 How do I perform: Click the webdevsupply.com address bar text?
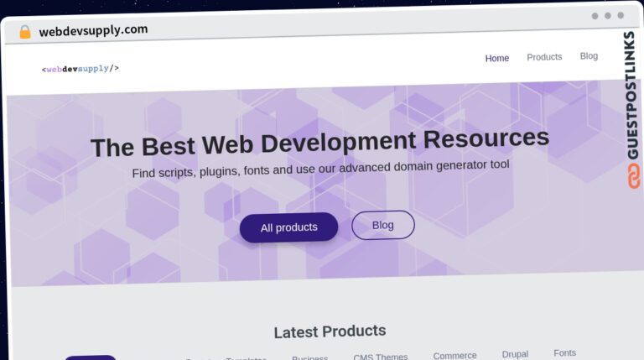[93, 30]
